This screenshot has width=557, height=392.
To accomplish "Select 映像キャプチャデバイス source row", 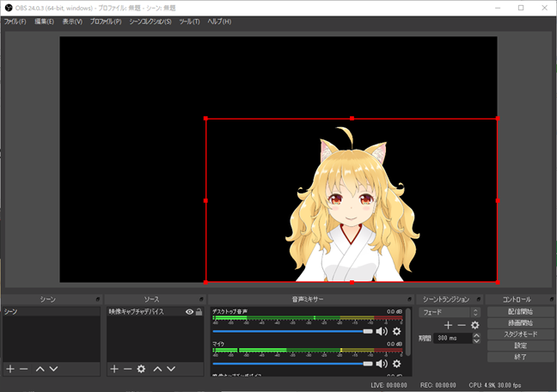I will click(156, 312).
